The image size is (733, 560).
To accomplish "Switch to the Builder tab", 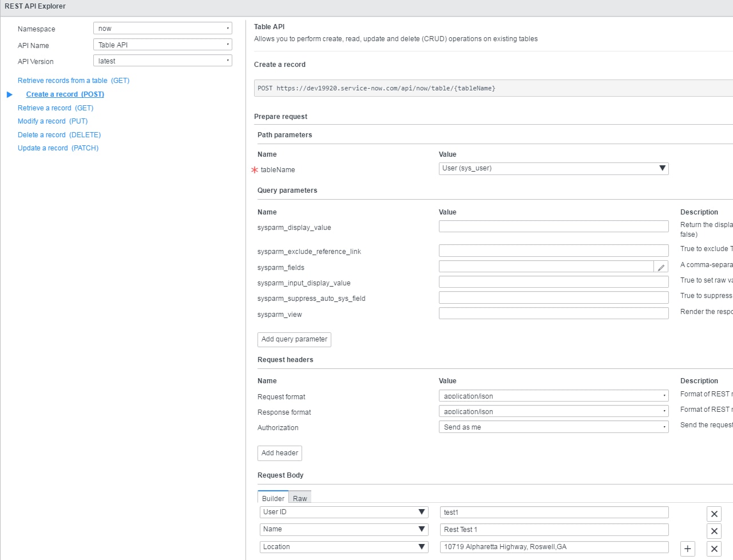I will click(273, 498).
